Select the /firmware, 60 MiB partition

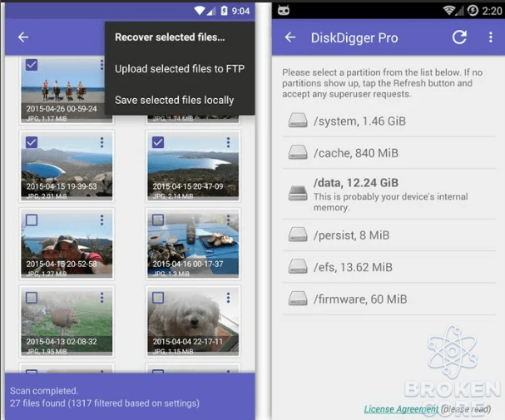coord(389,299)
